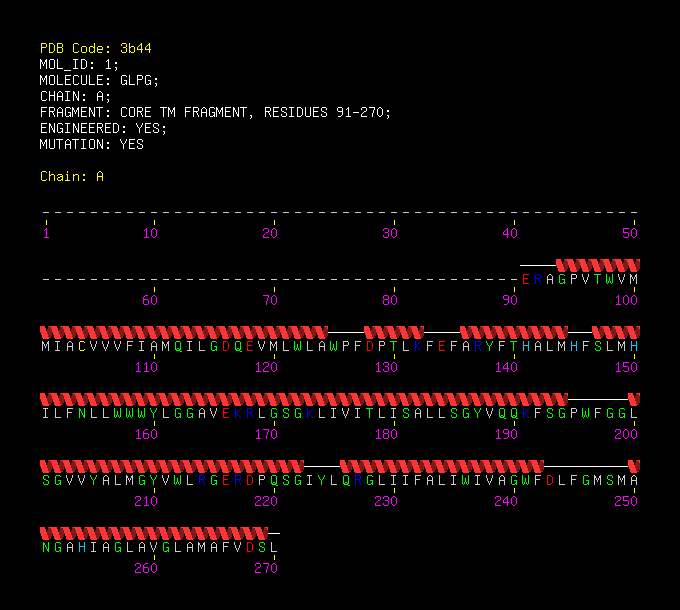Select the 'MOL_ID: 1;' line
Viewport: 680px width, 610px height.
(79, 64)
